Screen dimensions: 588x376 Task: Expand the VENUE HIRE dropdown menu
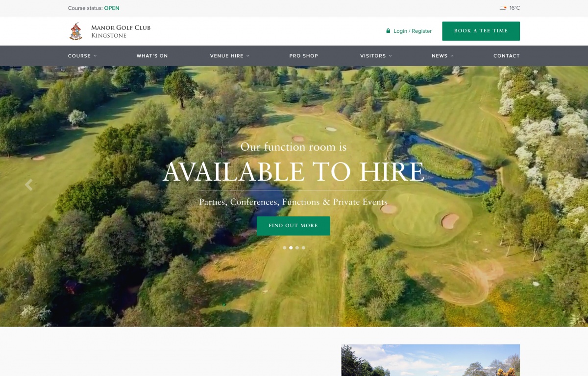pos(229,56)
